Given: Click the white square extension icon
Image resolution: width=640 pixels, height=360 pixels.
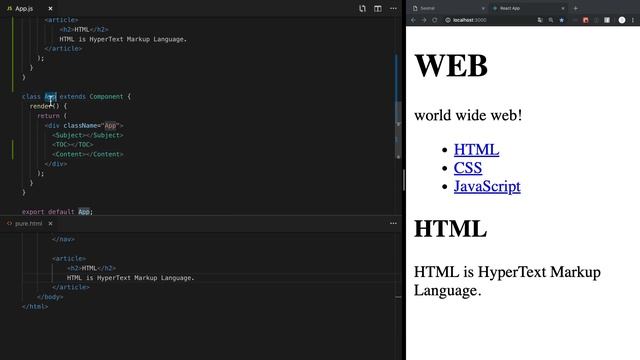Looking at the screenshot, I should (607, 20).
